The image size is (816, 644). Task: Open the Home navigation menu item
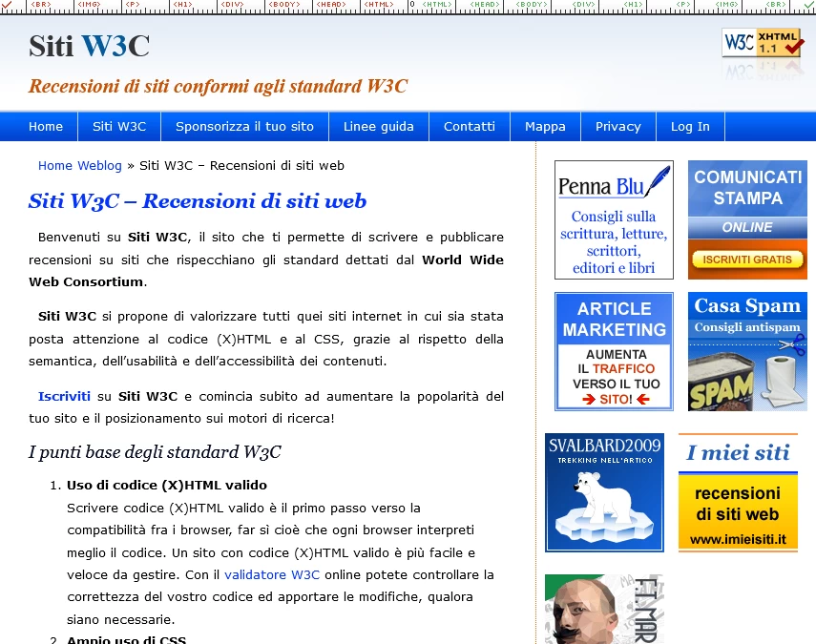(x=46, y=126)
